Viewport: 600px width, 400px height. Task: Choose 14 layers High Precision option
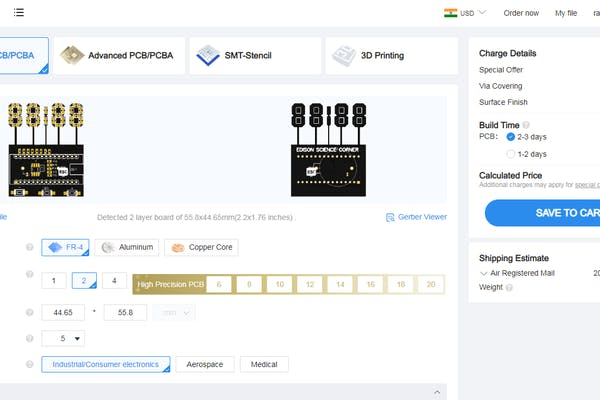(340, 284)
